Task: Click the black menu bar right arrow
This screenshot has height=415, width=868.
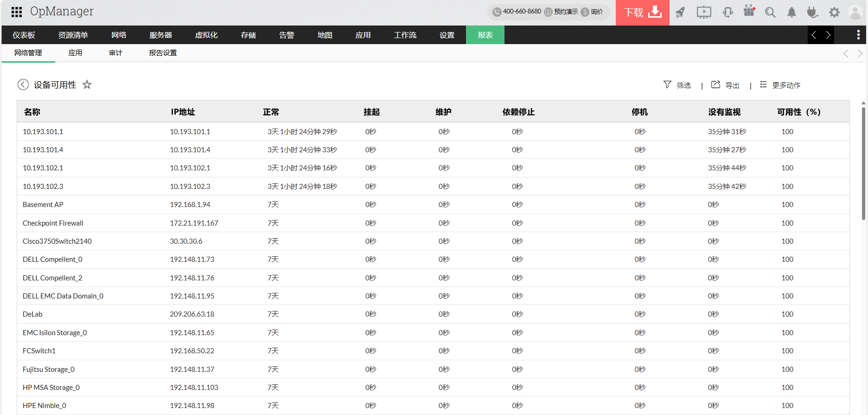Action: (x=828, y=35)
